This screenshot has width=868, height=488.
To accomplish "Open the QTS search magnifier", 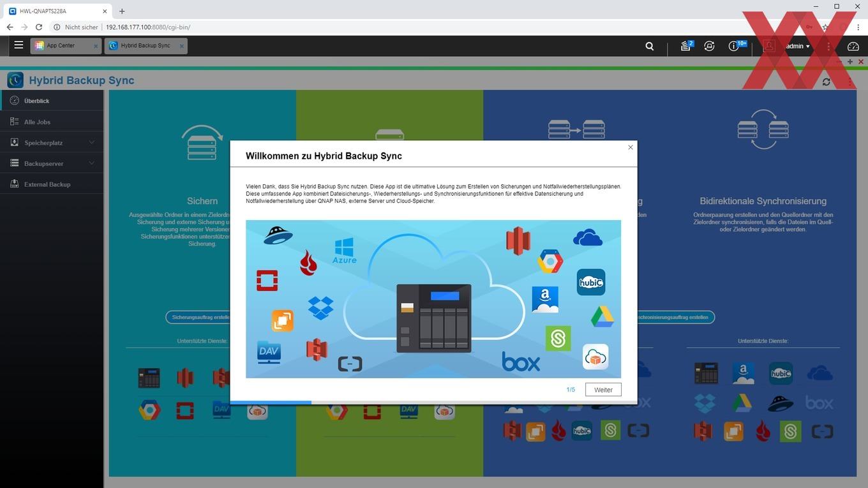I will (x=650, y=46).
